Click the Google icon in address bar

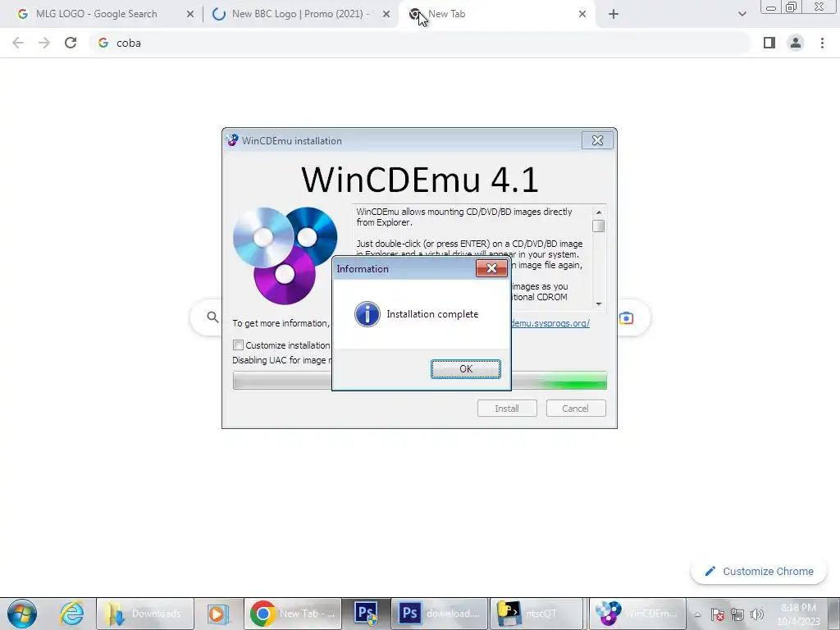click(x=103, y=43)
